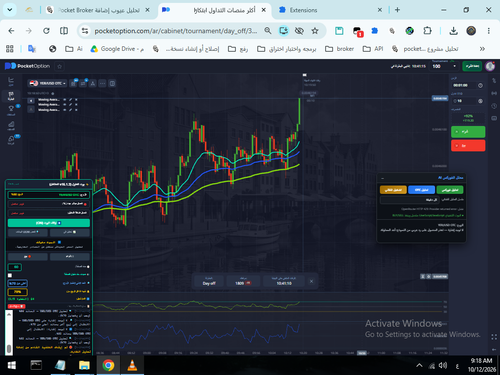Screen dimensions: 500x375
Task: Open Chrome tab search dropdown arrow
Action: (10, 10)
